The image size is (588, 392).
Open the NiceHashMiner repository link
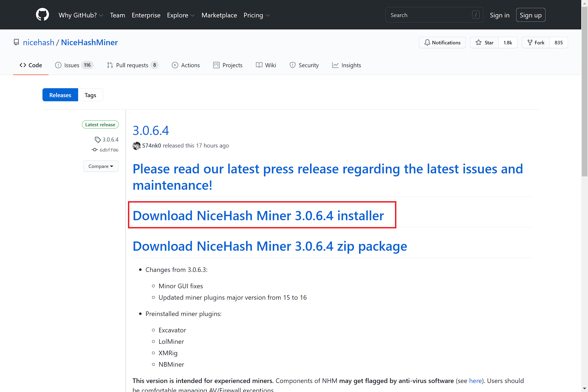click(89, 42)
